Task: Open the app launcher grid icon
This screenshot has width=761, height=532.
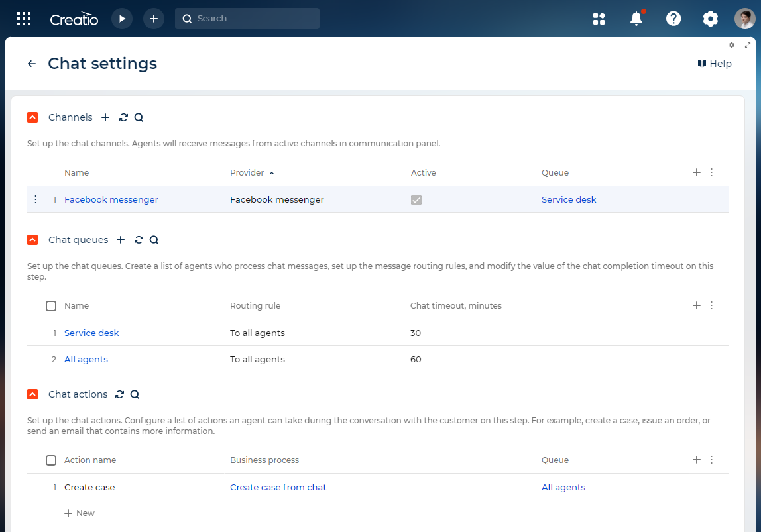Action: pyautogui.click(x=24, y=19)
